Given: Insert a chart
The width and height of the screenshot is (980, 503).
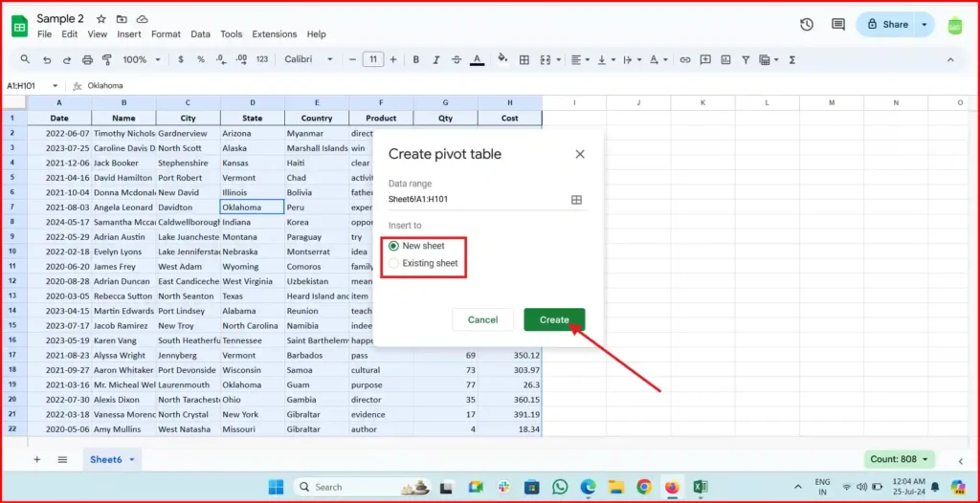Looking at the screenshot, I should click(725, 60).
